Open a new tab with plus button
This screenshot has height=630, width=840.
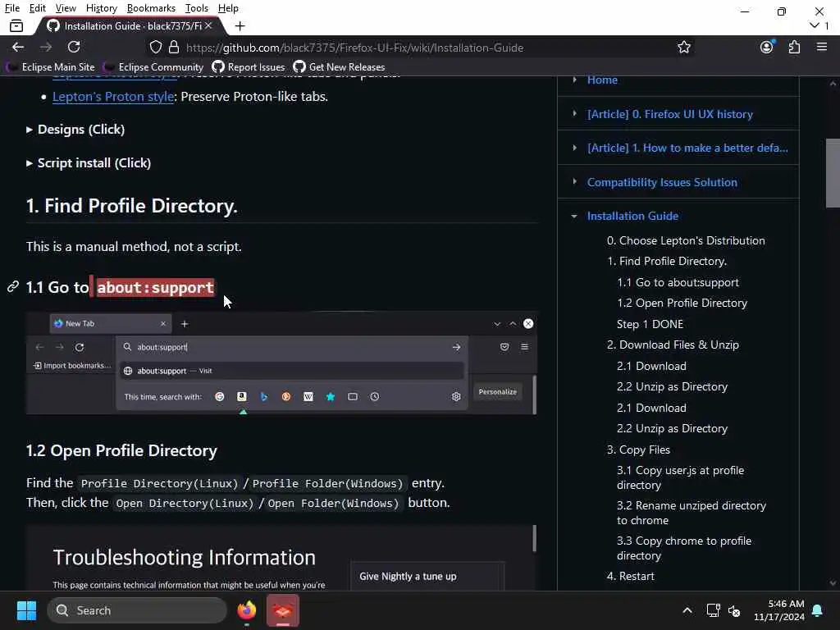coord(240,25)
